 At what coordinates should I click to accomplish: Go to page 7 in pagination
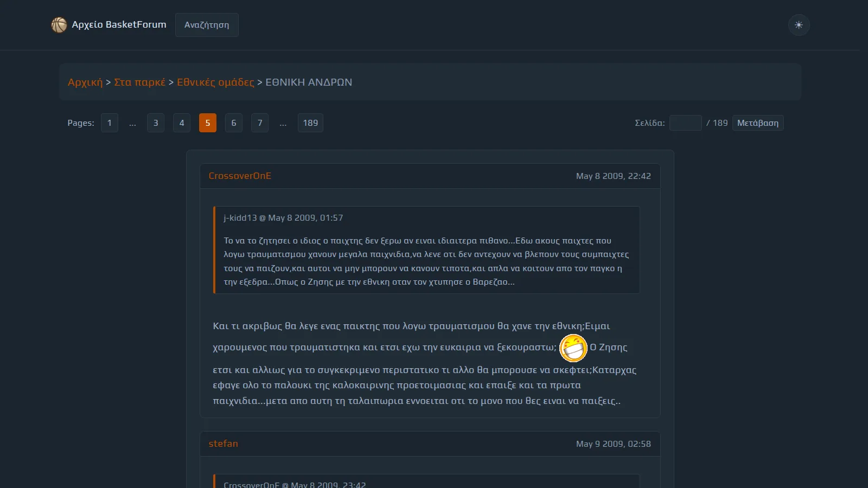point(260,123)
